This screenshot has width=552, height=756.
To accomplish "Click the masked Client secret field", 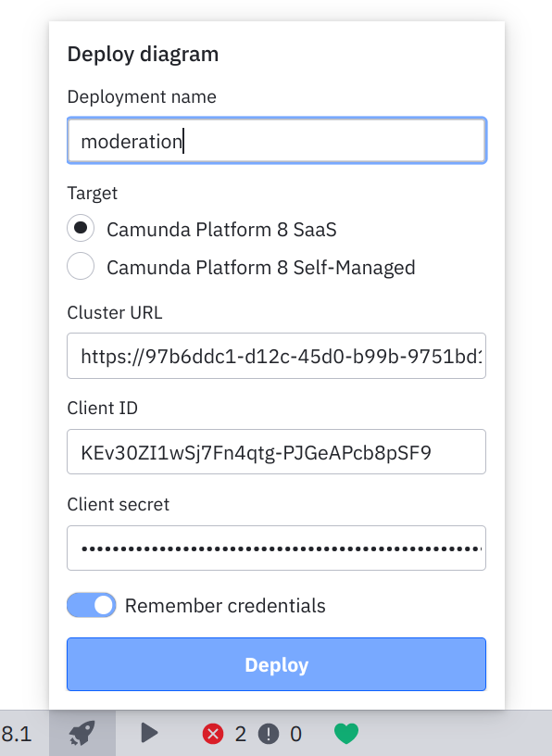I will (x=276, y=548).
